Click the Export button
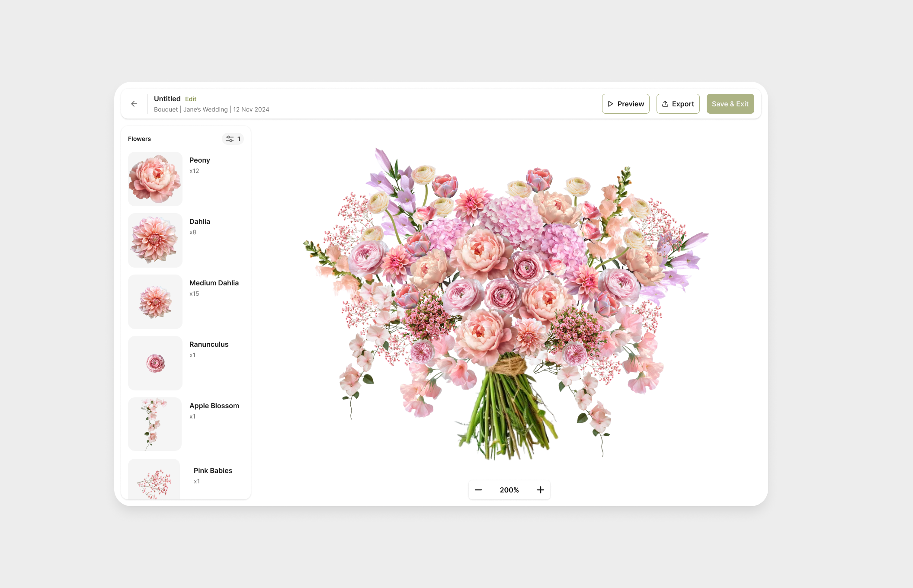This screenshot has width=913, height=588. 678,104
